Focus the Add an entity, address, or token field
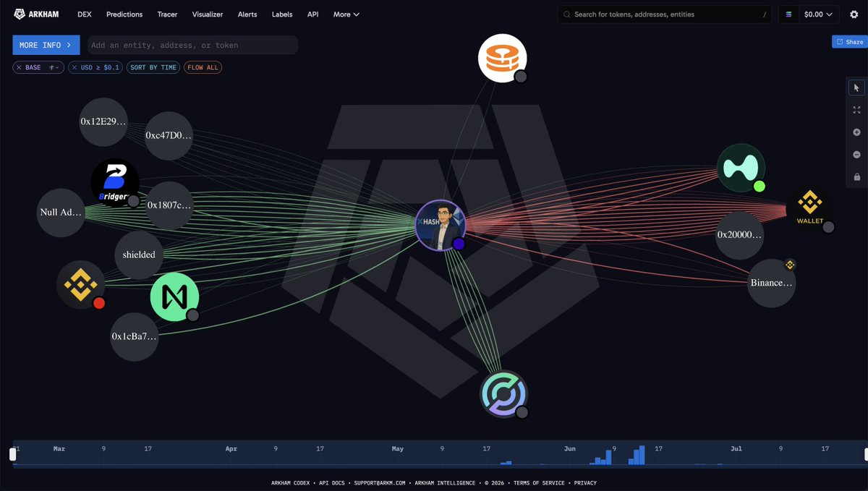Image resolution: width=868 pixels, height=491 pixels. (x=192, y=45)
